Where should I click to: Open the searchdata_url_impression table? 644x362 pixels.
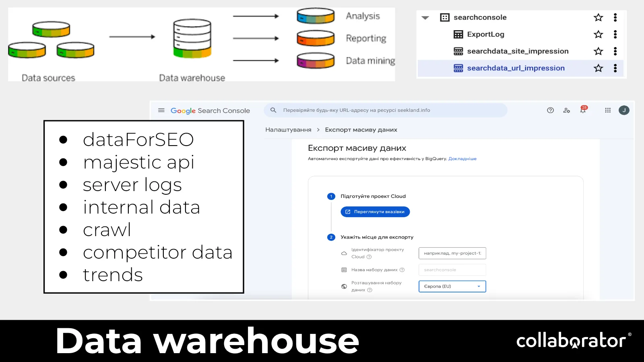pos(516,68)
